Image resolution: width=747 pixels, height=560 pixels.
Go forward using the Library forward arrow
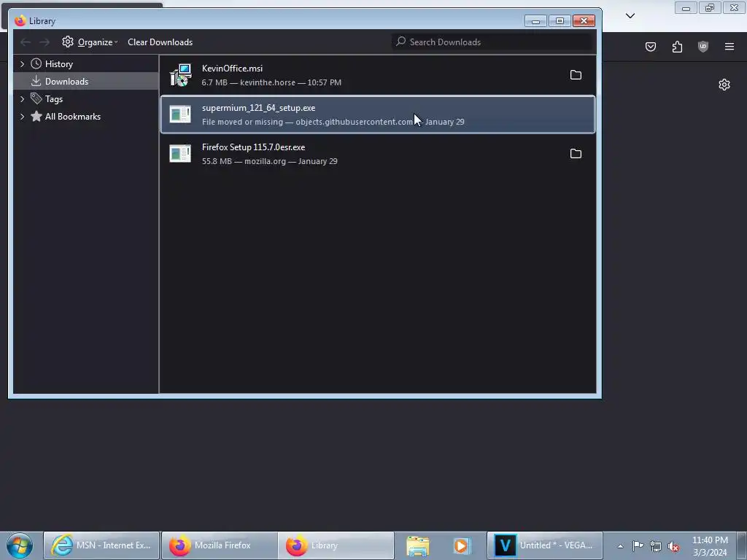(x=44, y=42)
